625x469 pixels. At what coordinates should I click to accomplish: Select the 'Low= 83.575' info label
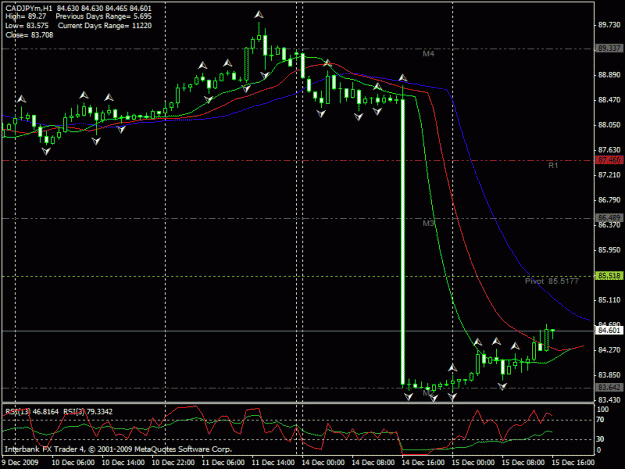click(27, 26)
